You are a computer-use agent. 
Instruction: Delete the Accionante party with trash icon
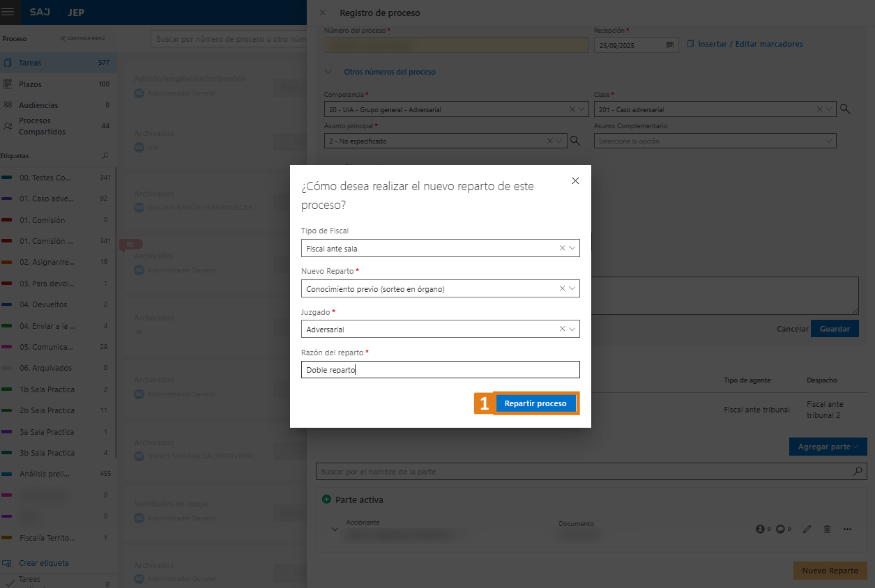[827, 529]
